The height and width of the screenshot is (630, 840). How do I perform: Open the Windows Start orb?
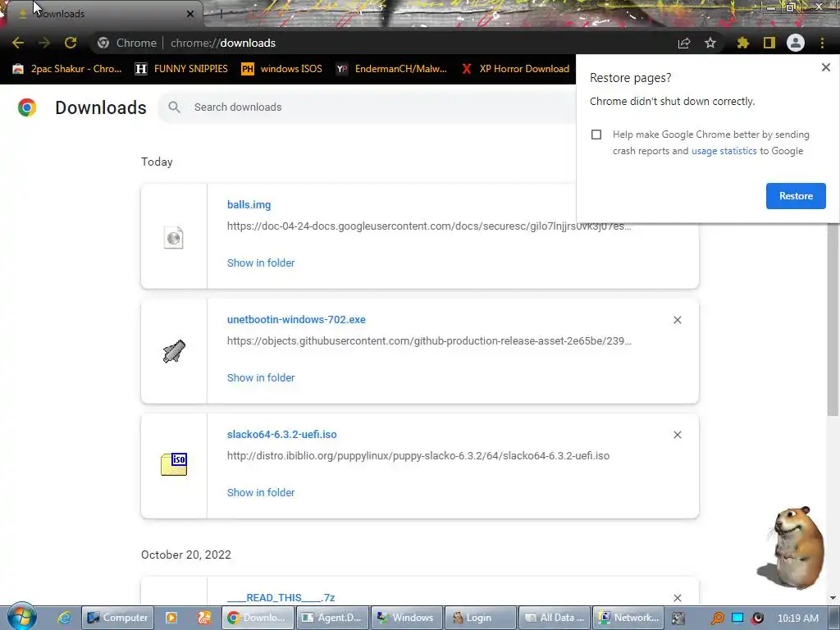(x=21, y=616)
